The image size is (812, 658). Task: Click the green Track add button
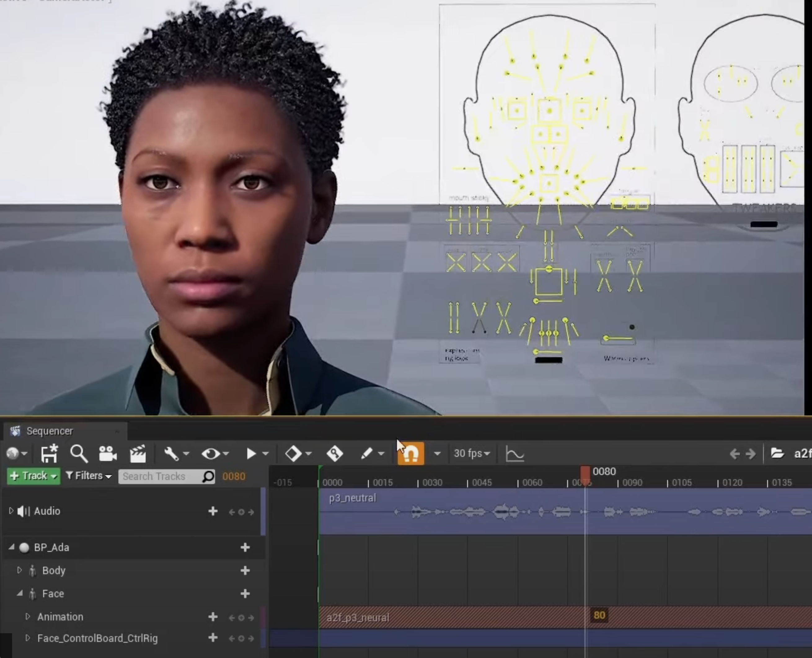[x=33, y=476]
